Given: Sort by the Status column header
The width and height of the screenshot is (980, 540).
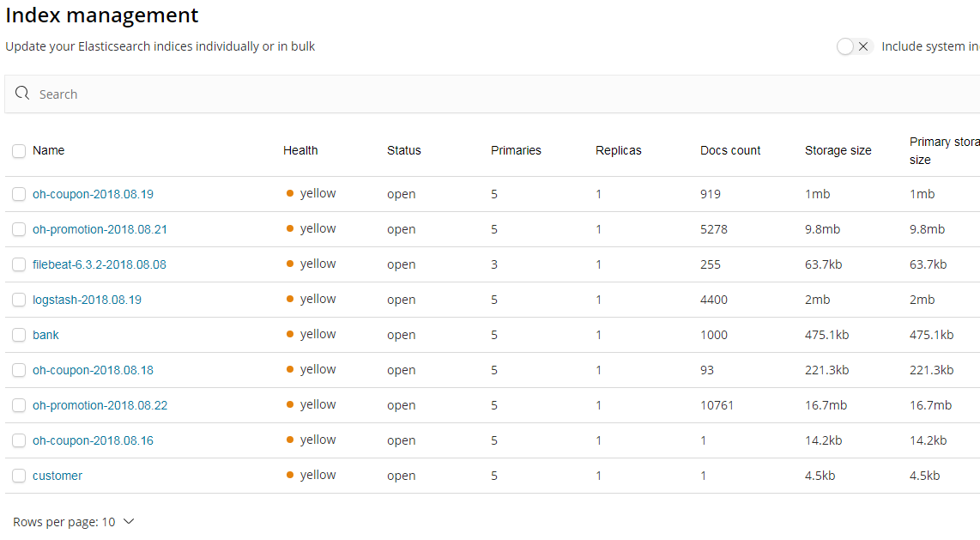Looking at the screenshot, I should click(x=403, y=150).
